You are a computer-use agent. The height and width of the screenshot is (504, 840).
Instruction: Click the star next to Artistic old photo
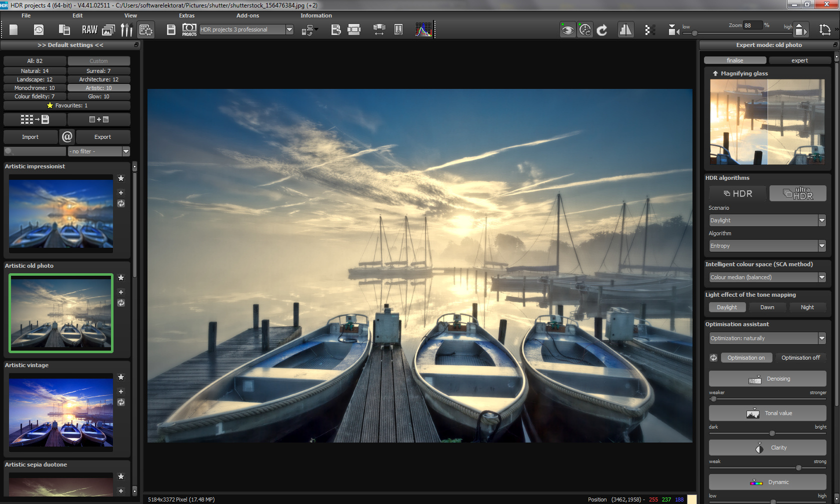coord(121,278)
